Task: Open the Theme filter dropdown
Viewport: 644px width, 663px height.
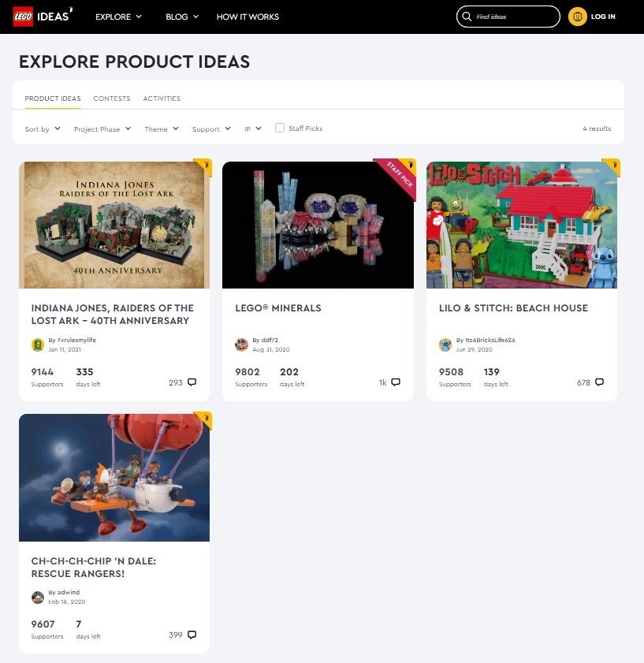Action: 162,129
